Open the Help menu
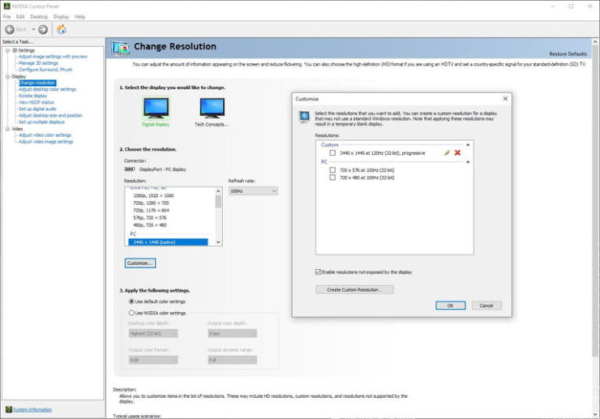600x419 pixels. pyautogui.click(x=80, y=17)
